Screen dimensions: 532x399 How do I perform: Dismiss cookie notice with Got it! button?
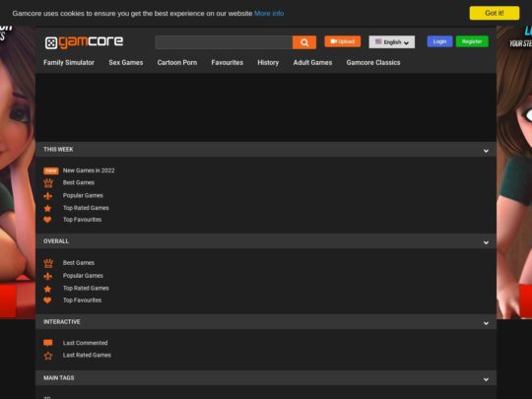(x=495, y=13)
